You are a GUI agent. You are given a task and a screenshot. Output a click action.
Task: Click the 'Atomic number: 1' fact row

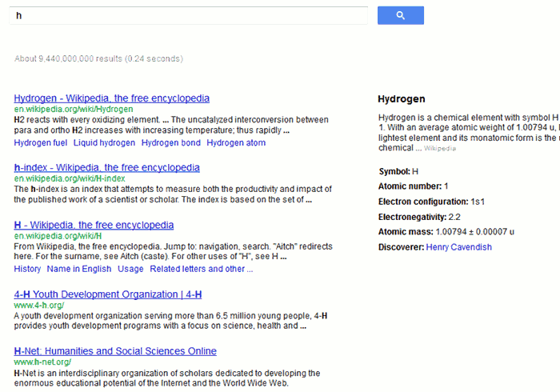click(414, 186)
